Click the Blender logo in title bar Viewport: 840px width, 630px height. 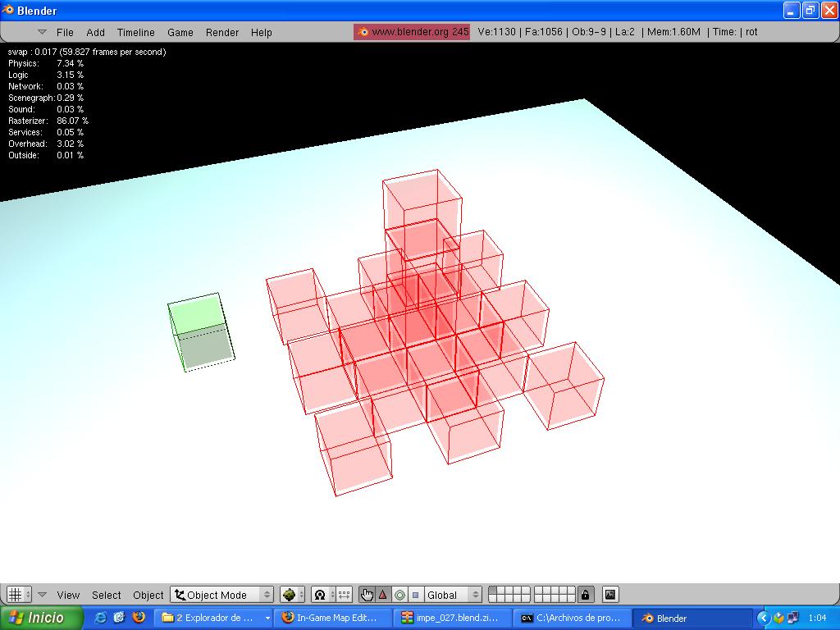pyautogui.click(x=8, y=10)
